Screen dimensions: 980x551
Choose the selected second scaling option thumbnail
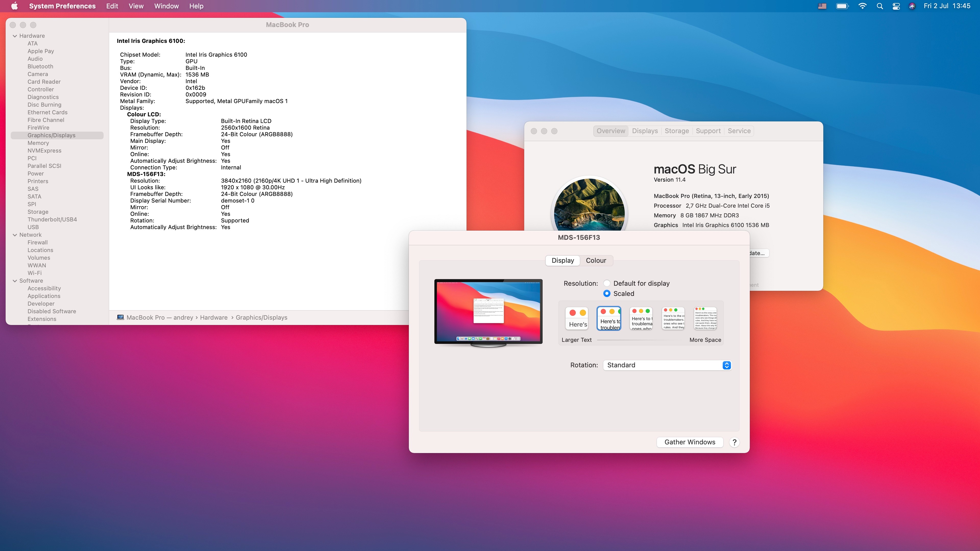click(609, 318)
